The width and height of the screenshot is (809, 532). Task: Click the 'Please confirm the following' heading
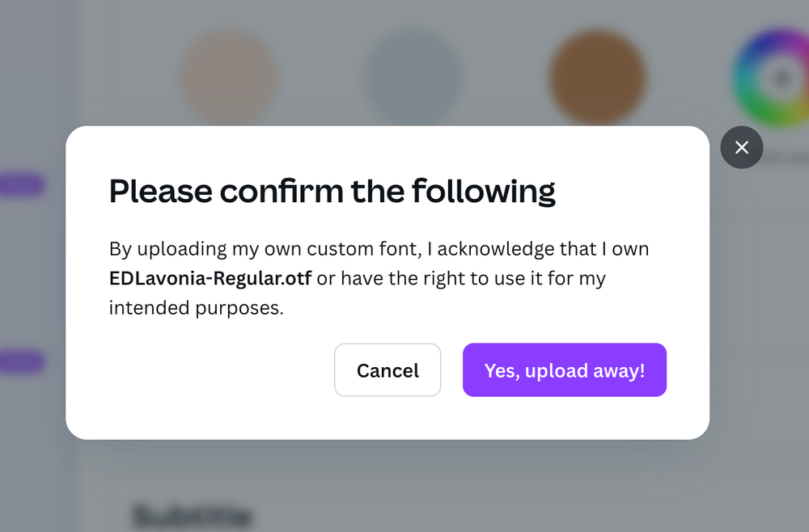pos(332,192)
